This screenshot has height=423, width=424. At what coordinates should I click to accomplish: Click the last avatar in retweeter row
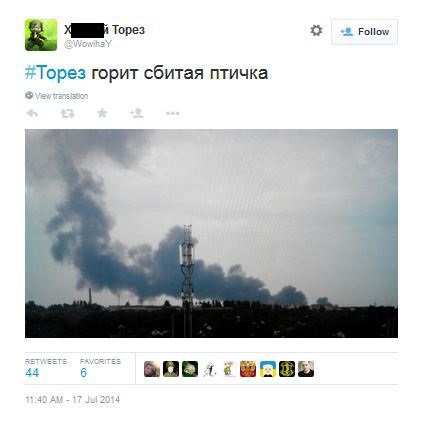[x=306, y=369]
